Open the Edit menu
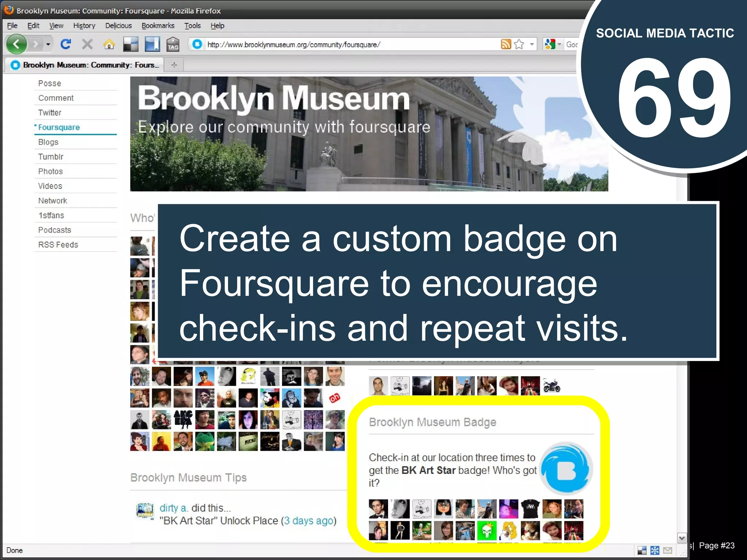This screenshot has height=560, width=747. click(33, 26)
